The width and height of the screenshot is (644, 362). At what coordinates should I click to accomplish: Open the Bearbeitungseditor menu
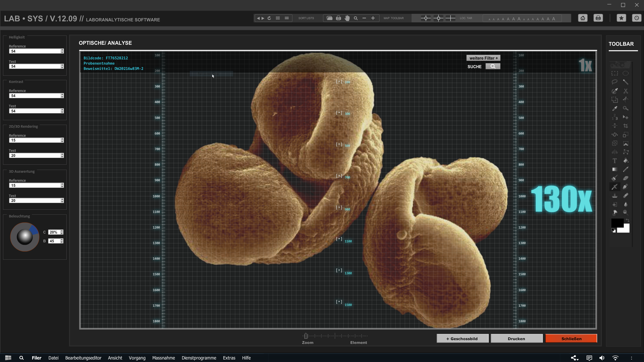click(83, 358)
